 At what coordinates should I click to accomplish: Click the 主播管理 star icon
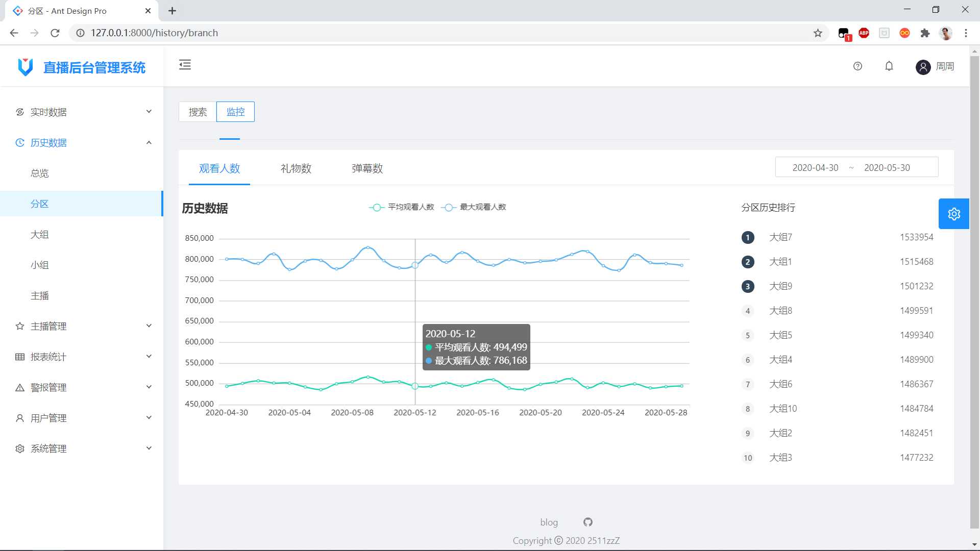20,326
